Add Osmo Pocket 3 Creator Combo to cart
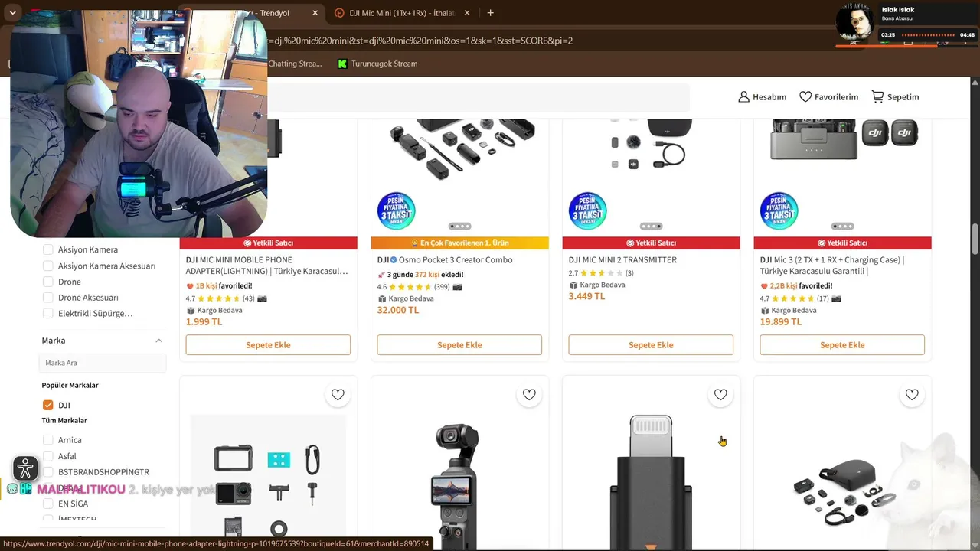980x551 pixels. tap(459, 345)
